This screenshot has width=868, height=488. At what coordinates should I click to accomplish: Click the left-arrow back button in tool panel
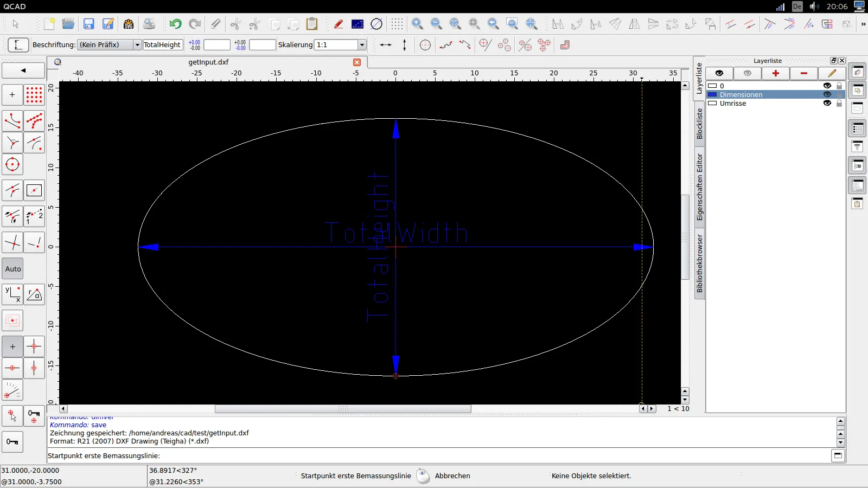(23, 70)
